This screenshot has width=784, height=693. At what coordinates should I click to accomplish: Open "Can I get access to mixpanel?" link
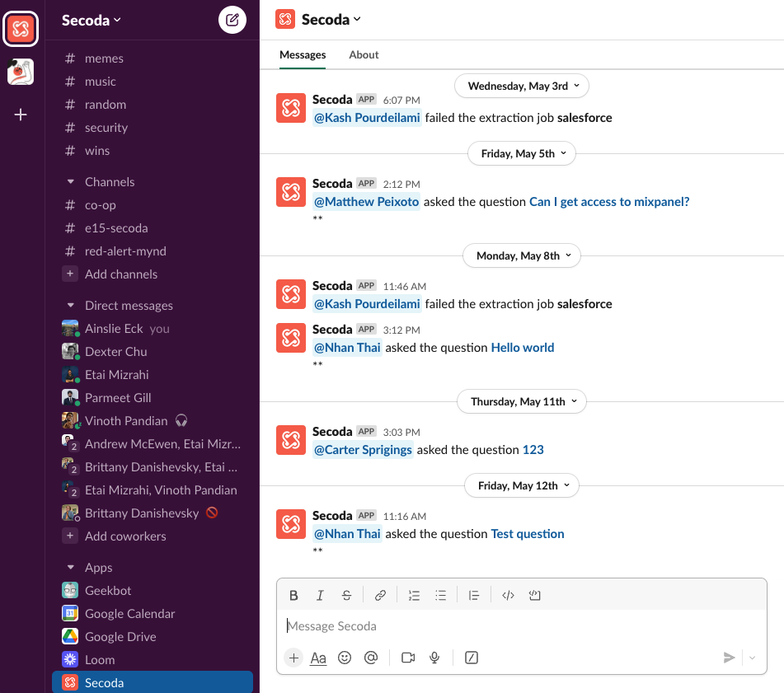pyautogui.click(x=609, y=202)
